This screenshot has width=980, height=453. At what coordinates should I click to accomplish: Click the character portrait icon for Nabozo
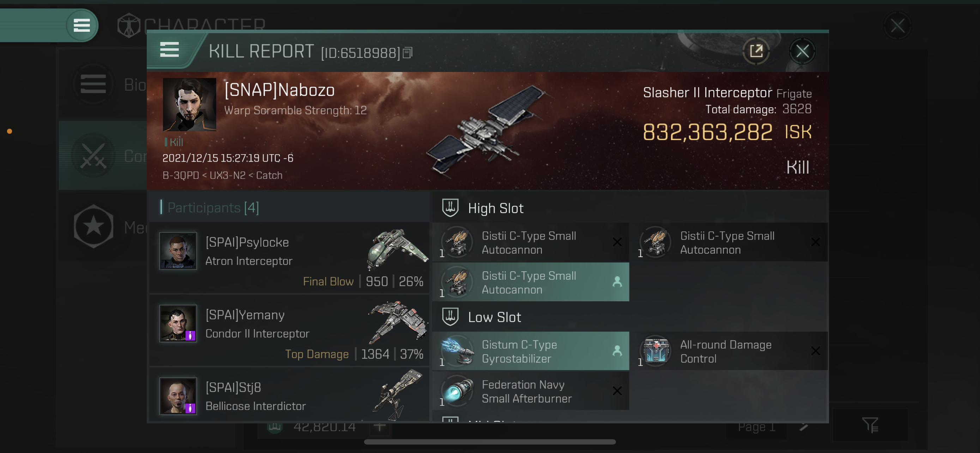point(189,104)
